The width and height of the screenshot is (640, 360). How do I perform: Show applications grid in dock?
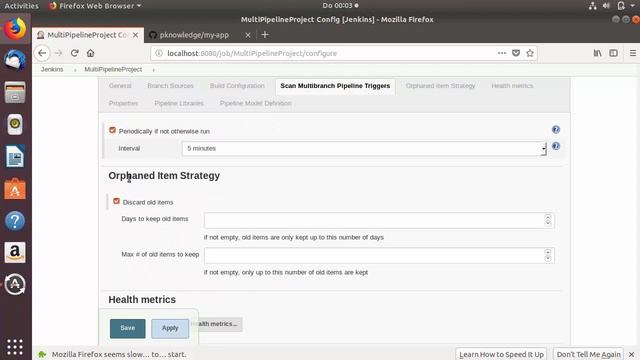15,347
